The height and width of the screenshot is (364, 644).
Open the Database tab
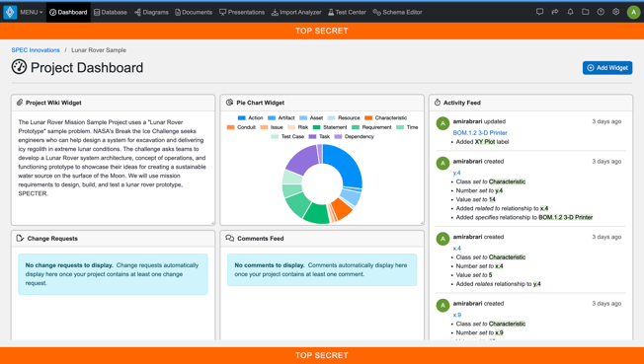click(x=110, y=12)
